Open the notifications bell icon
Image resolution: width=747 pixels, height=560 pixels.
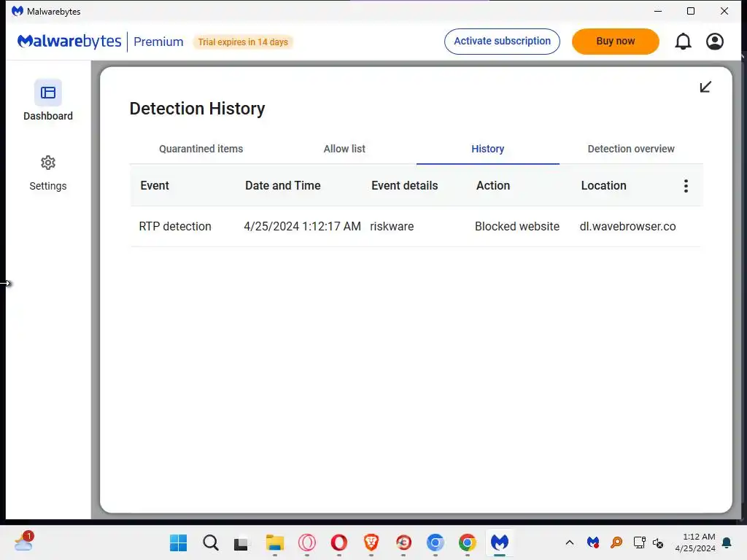(683, 42)
